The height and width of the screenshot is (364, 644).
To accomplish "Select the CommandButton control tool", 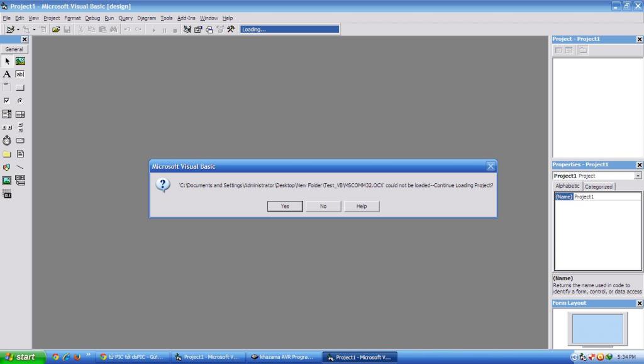I will (20, 88).
